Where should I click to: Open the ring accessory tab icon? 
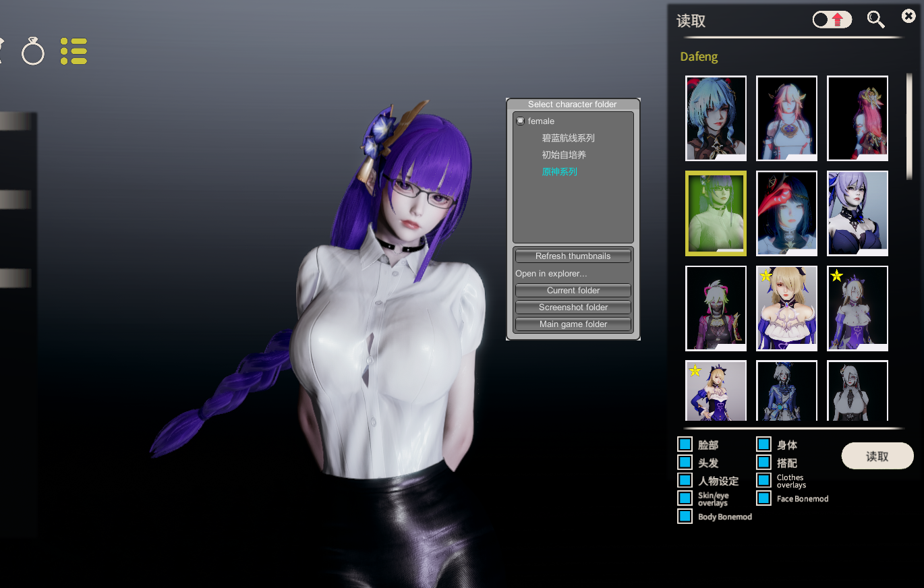coord(32,51)
